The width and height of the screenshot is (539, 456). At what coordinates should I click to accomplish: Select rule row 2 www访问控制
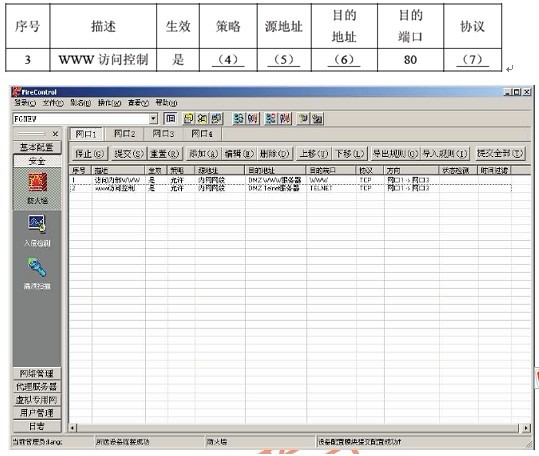pos(290,188)
